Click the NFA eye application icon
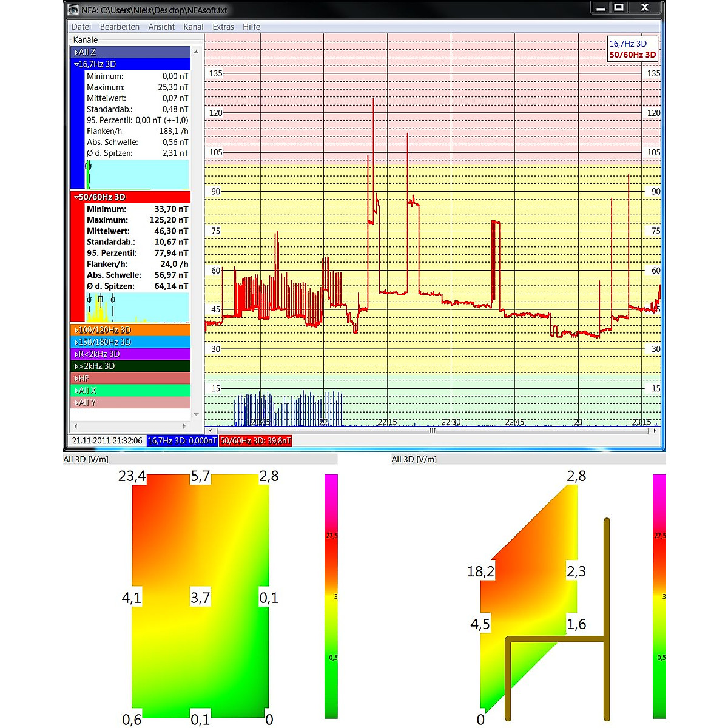The width and height of the screenshot is (728, 728). pyautogui.click(x=73, y=10)
